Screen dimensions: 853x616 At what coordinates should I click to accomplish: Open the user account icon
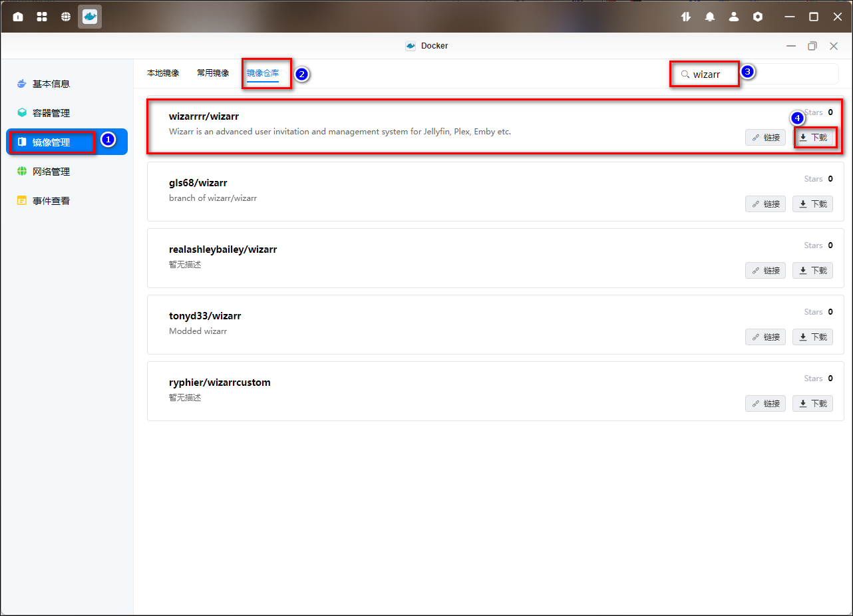pyautogui.click(x=734, y=17)
